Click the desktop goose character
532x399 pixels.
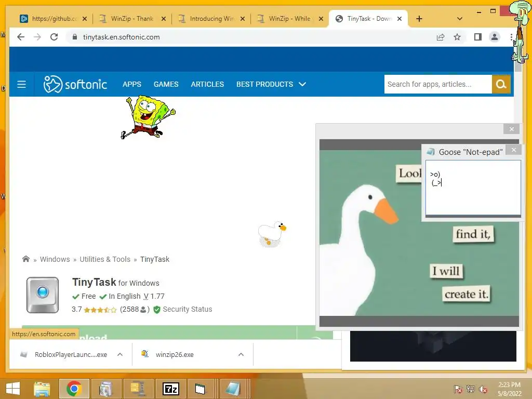click(272, 233)
